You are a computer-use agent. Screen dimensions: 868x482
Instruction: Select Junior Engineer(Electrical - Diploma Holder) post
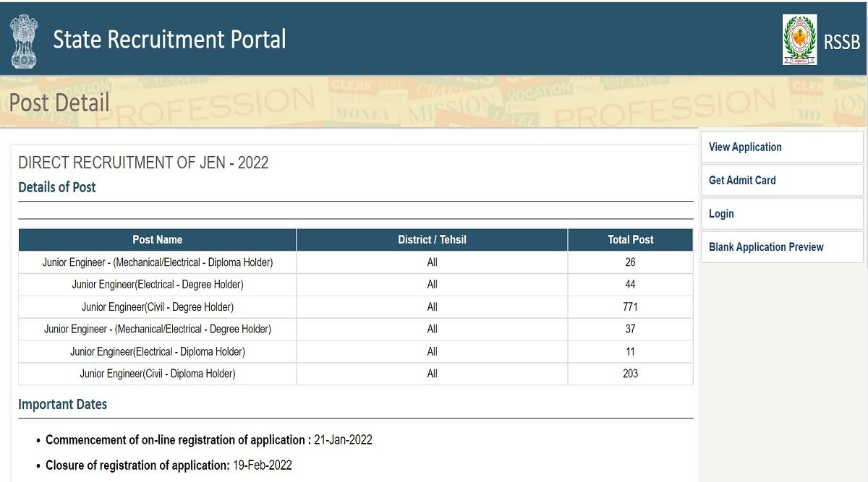(157, 351)
